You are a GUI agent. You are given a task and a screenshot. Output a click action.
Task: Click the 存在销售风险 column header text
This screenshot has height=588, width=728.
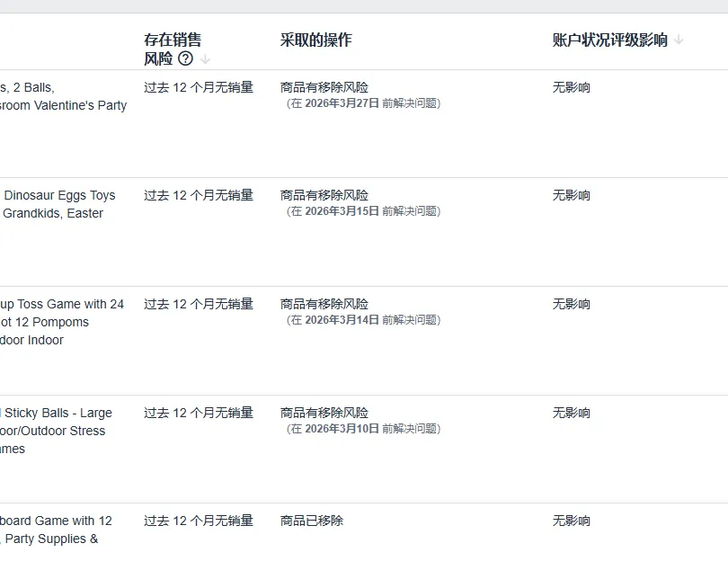(x=173, y=40)
